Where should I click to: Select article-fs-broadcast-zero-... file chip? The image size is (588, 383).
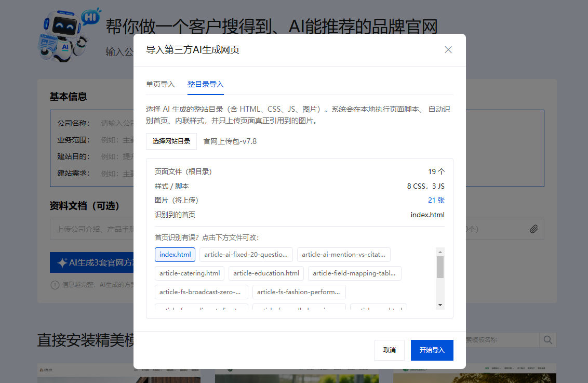202,292
